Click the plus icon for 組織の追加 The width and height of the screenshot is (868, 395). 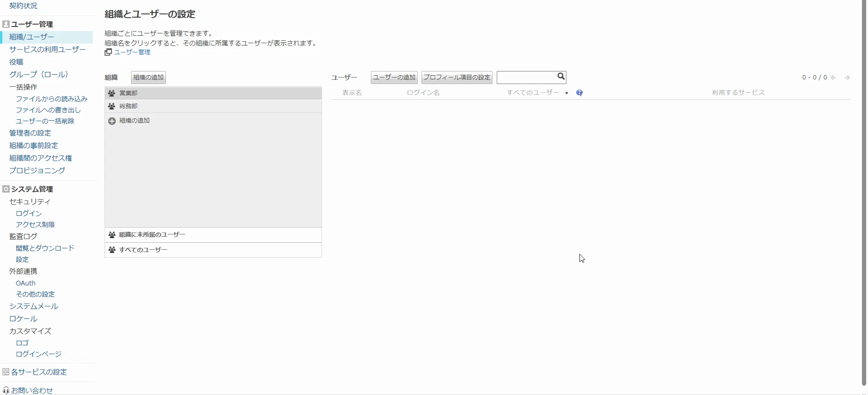point(112,121)
